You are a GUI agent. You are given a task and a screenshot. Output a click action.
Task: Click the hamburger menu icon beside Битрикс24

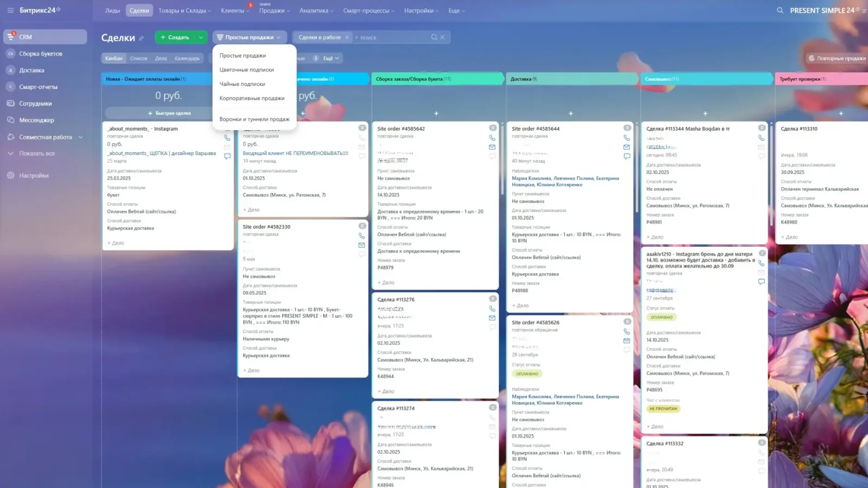tap(9, 10)
